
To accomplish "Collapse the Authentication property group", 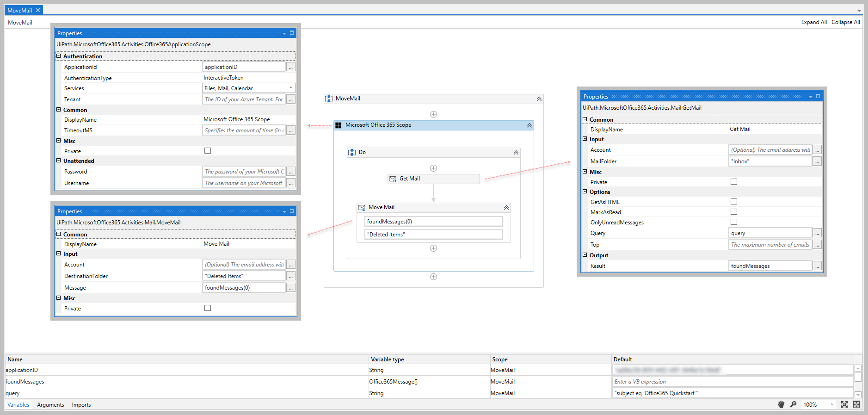I will click(x=59, y=56).
